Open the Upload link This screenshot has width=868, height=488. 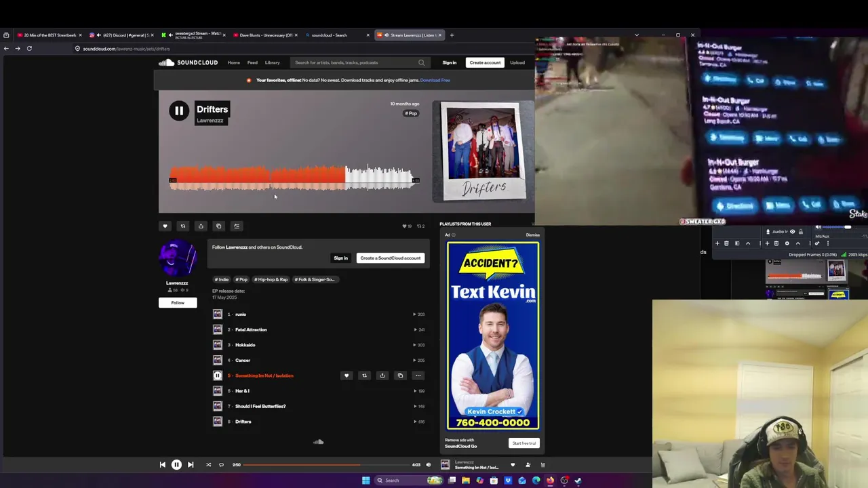pos(517,62)
